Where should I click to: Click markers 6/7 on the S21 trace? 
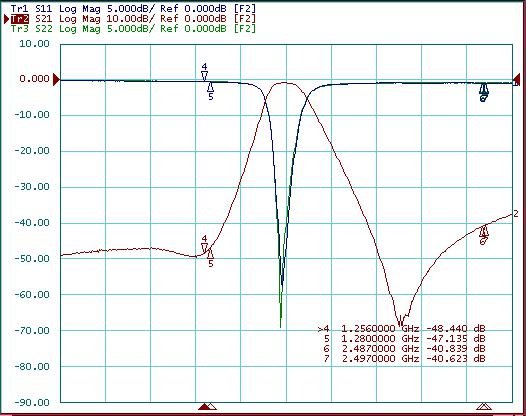[483, 235]
